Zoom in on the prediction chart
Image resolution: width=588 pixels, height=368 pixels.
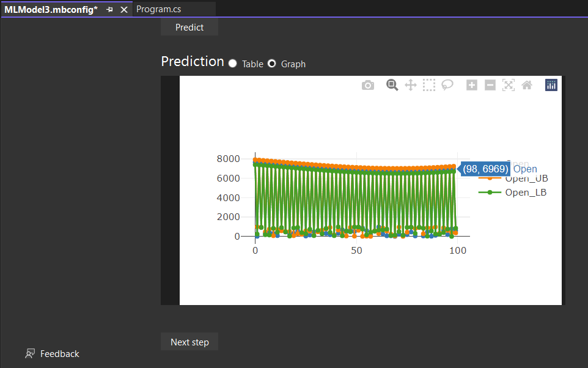coord(471,85)
